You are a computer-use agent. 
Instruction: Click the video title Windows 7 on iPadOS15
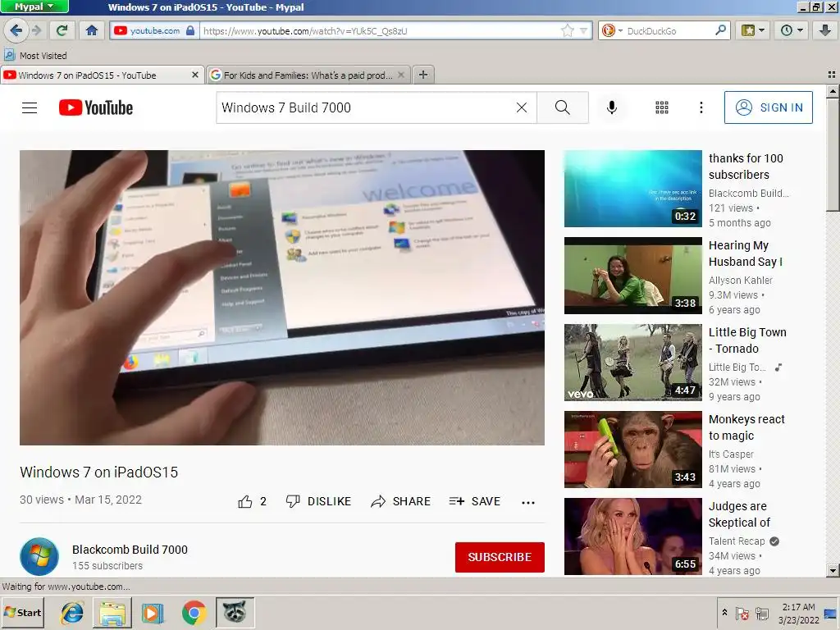tap(98, 472)
